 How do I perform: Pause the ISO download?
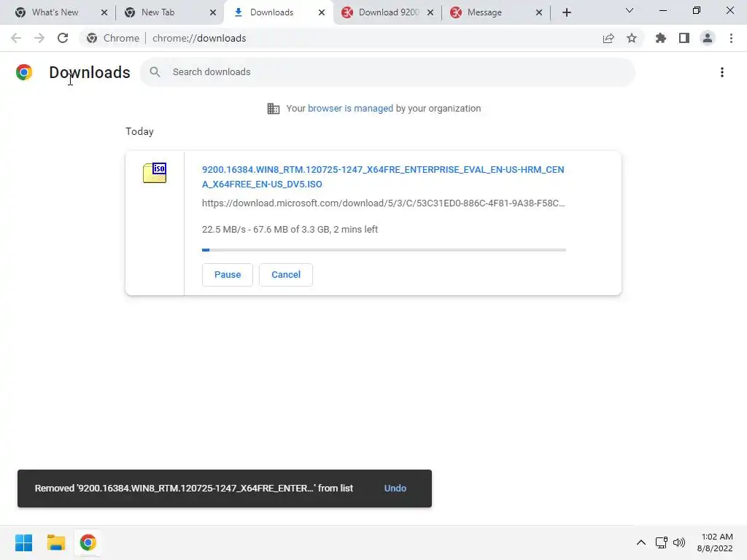pos(228,275)
